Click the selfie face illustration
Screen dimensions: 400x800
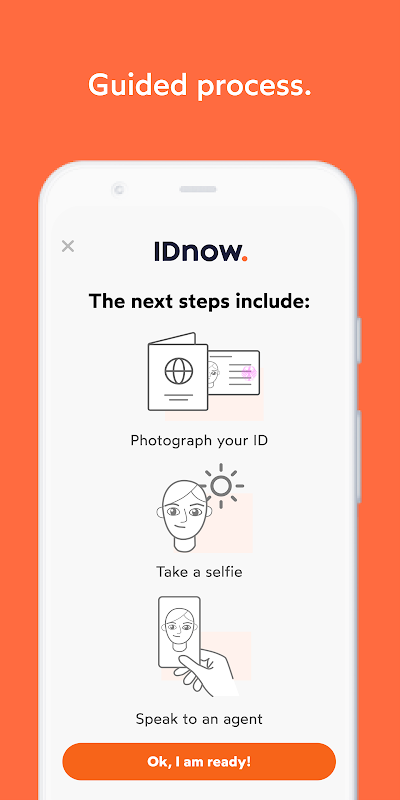(182, 516)
